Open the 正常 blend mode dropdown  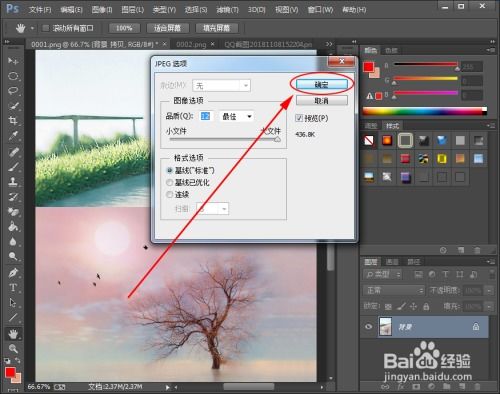394,290
